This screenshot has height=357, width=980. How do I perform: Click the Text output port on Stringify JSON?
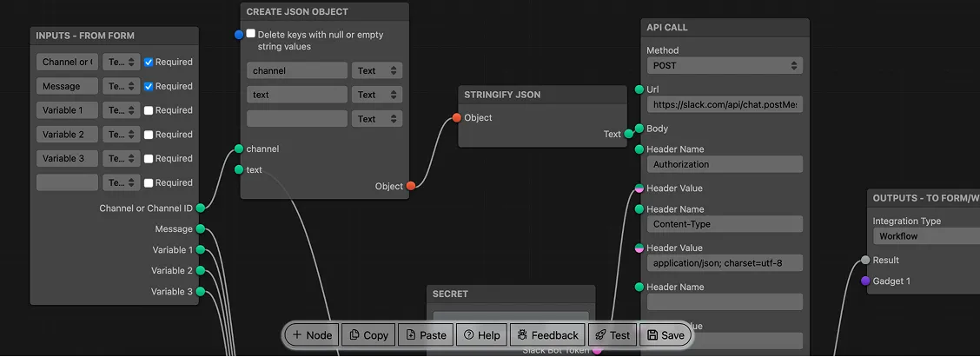pos(629,134)
